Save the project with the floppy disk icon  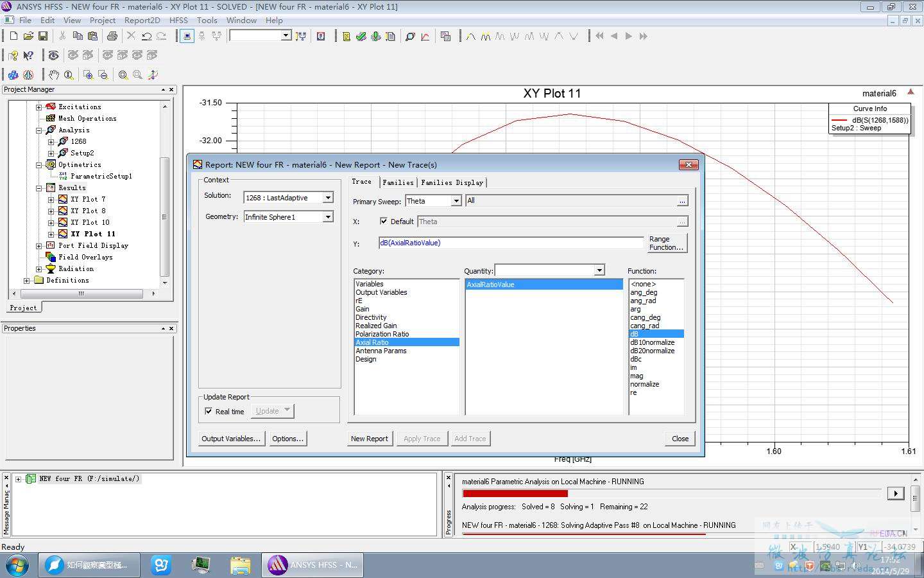[43, 37]
